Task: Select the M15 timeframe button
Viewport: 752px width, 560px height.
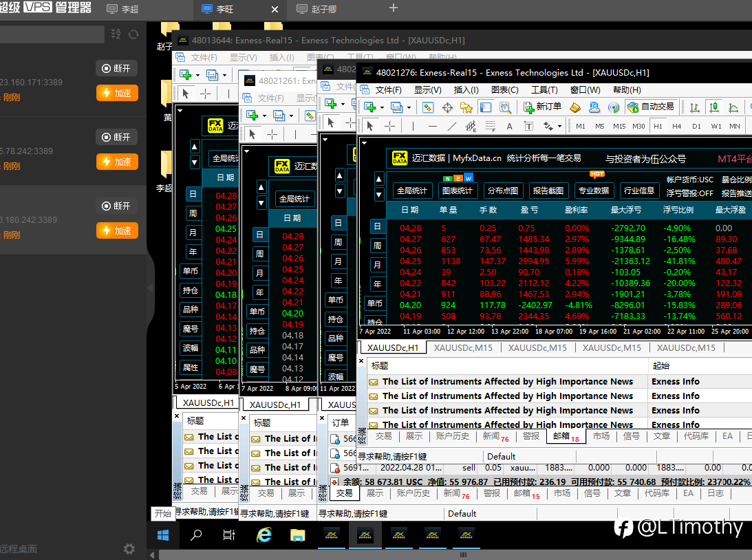Action: pyautogui.click(x=619, y=126)
